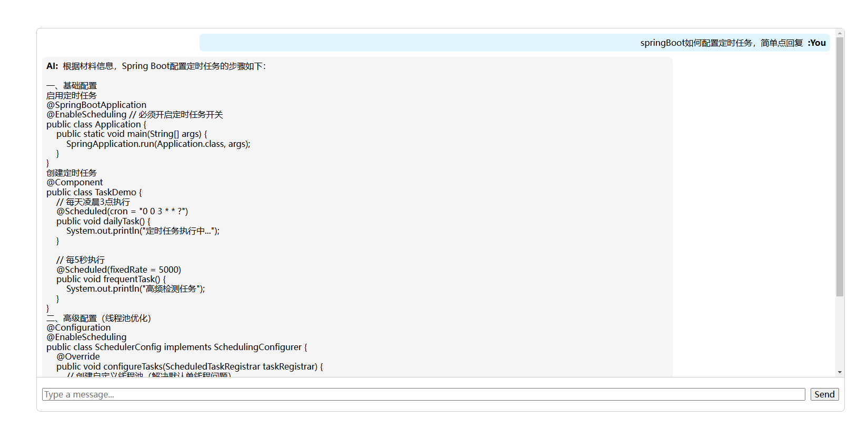Viewport: 868px width, 428px height.
Task: Click the println '定时任务执行中...' line
Action: coord(143,231)
